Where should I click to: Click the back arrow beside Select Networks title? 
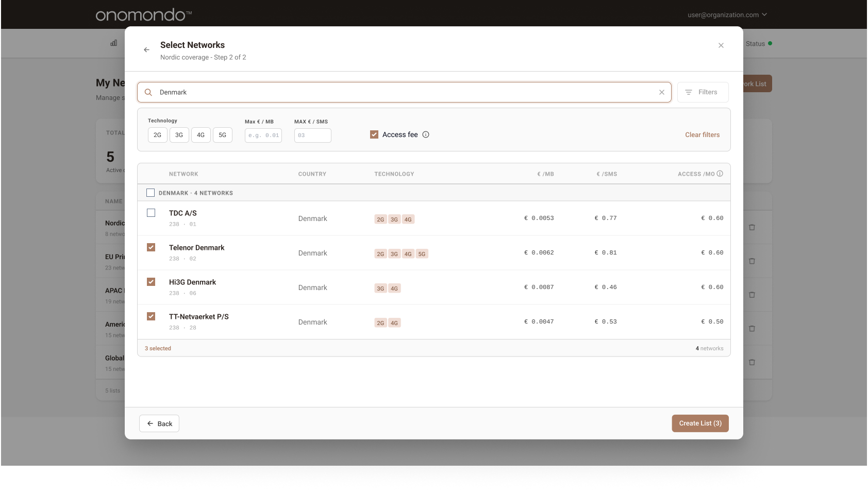[x=146, y=49]
